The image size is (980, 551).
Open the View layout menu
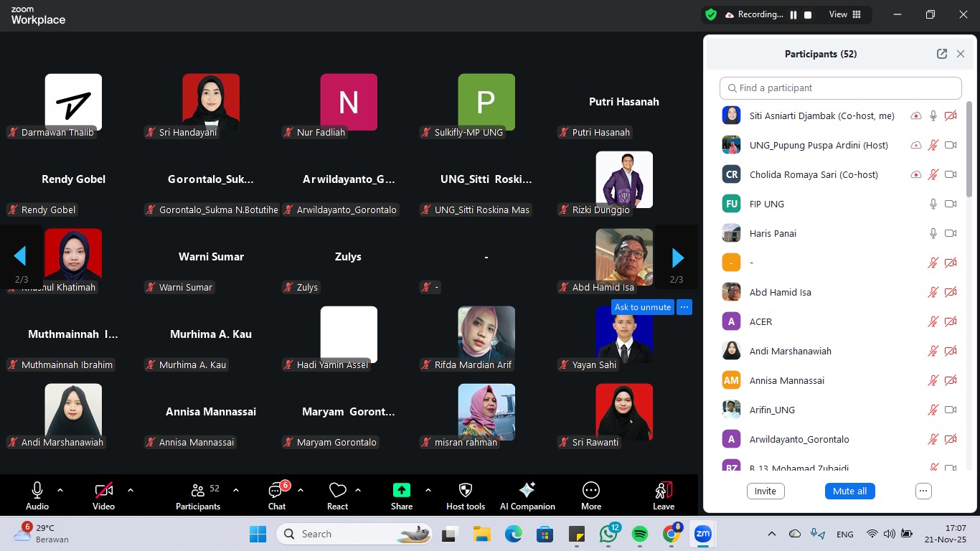click(845, 14)
